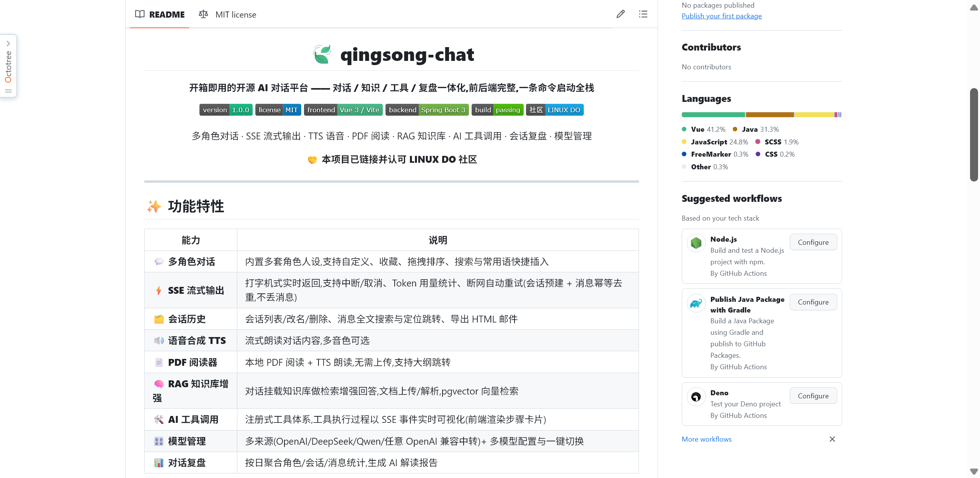Configure the Node.js workflow

[x=813, y=242]
